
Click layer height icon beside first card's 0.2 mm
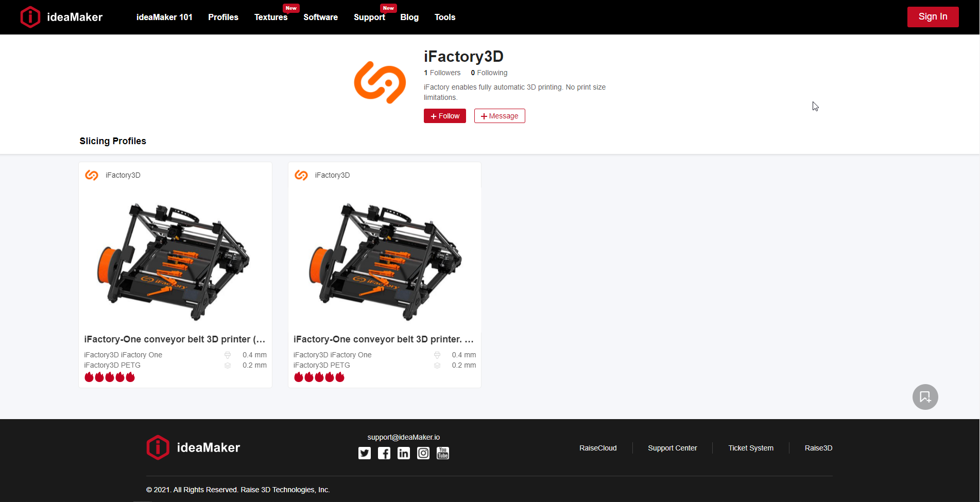(228, 365)
